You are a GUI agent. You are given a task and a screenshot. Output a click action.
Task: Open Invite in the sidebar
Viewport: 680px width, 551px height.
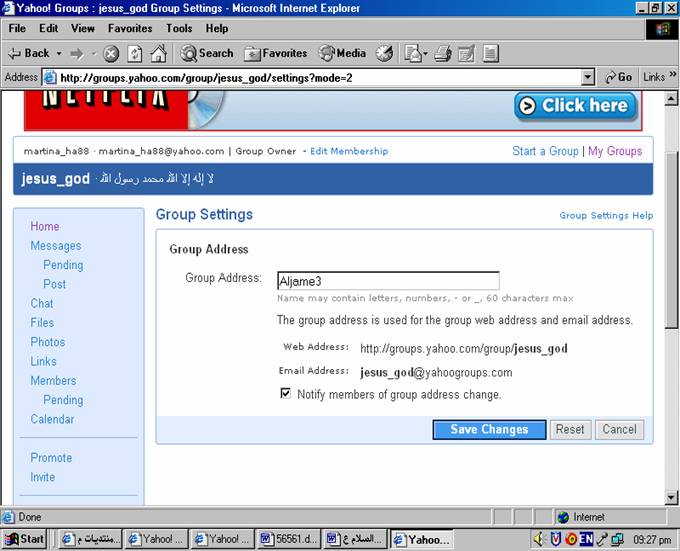point(42,477)
